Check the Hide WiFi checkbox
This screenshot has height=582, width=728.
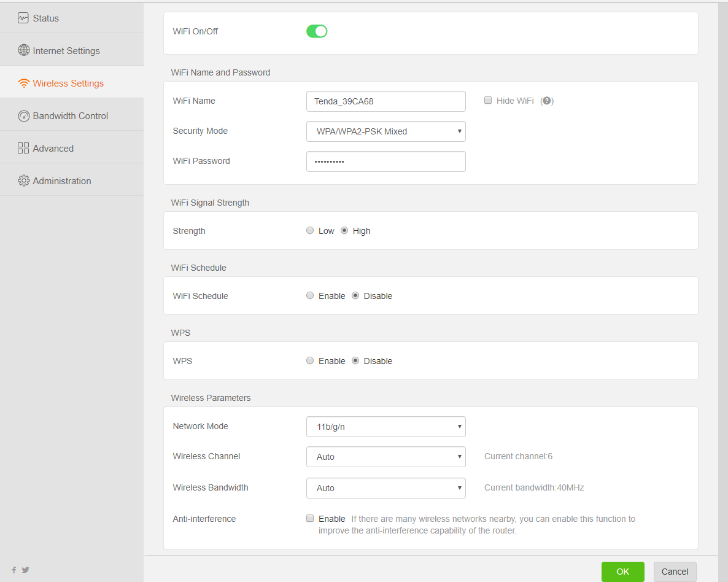point(488,101)
